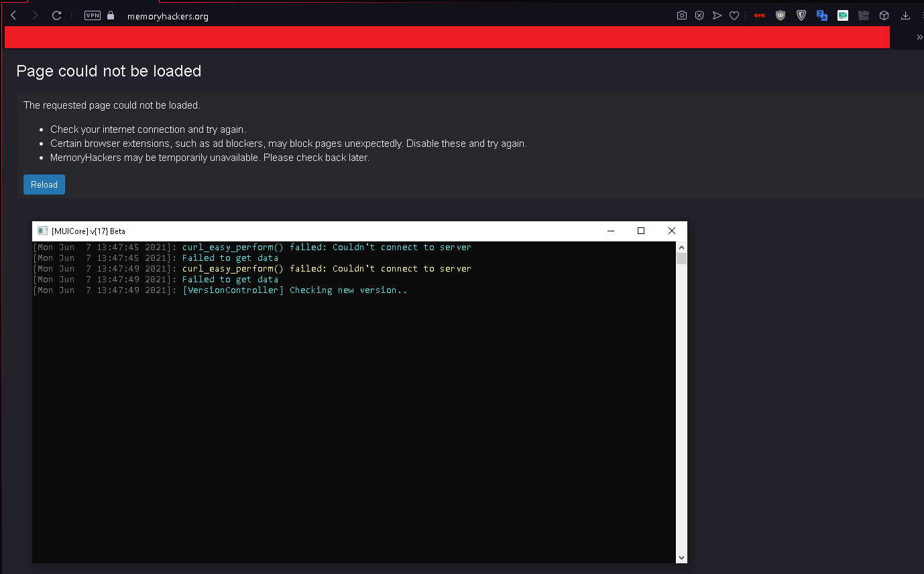Open the Google Translate extension icon
Image resolution: width=924 pixels, height=574 pixels.
[822, 15]
